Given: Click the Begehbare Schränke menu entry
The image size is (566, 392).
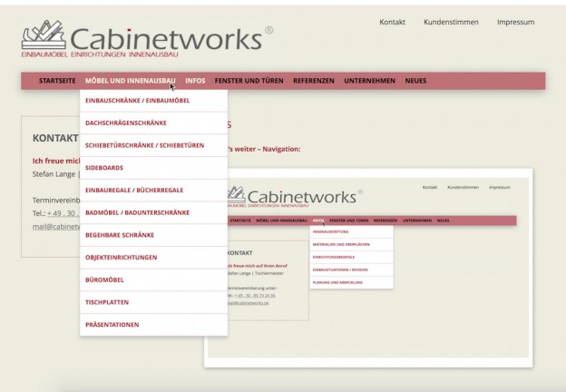Looking at the screenshot, I should coord(120,235).
